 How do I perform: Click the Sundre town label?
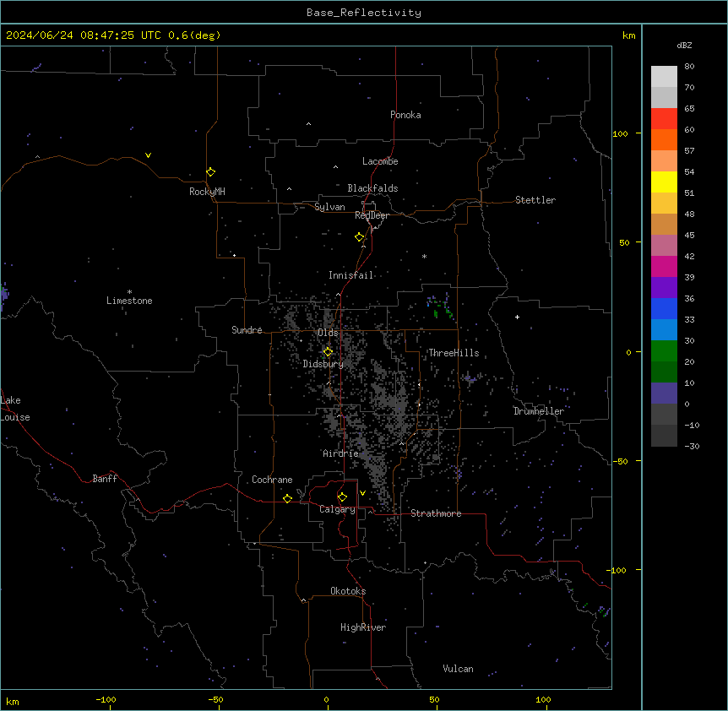point(247,330)
